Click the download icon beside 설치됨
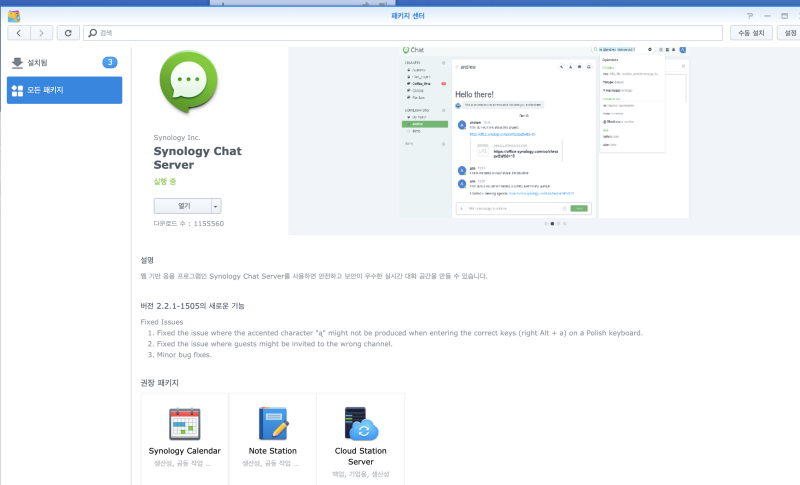 point(17,63)
